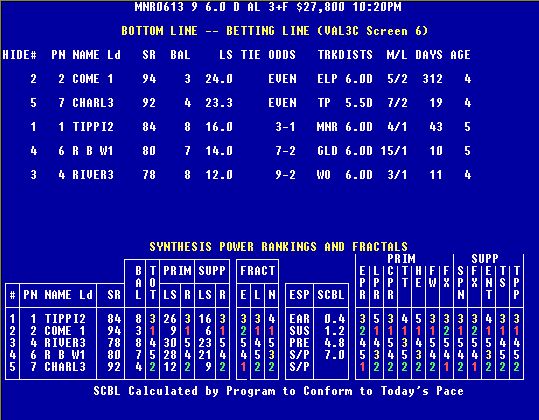Click the ODDS column header
Viewport: 539px width, 420px height.
[x=282, y=55]
